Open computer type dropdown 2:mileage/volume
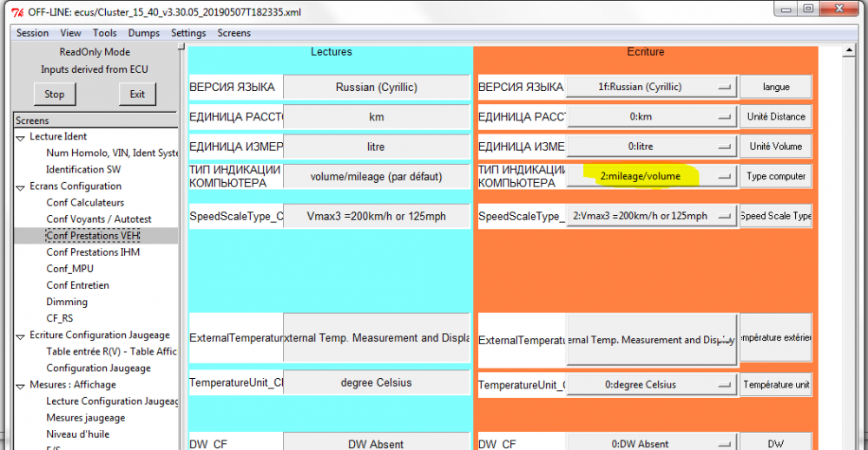 click(x=652, y=176)
